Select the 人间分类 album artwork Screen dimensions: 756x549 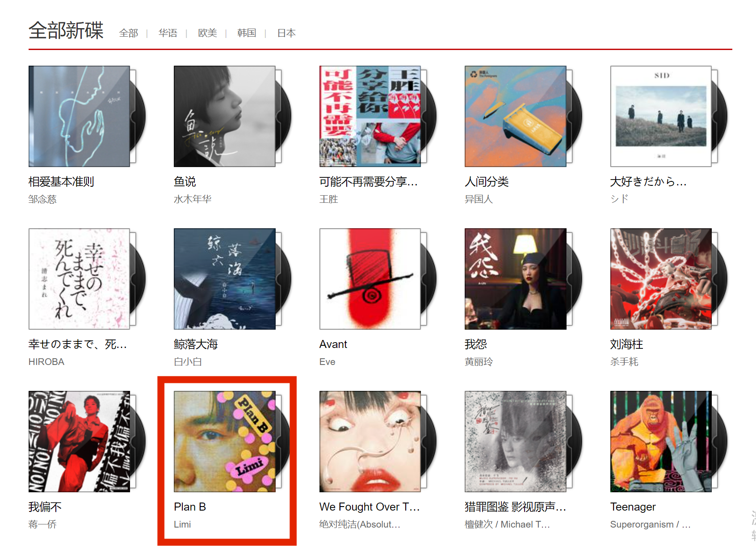point(515,116)
